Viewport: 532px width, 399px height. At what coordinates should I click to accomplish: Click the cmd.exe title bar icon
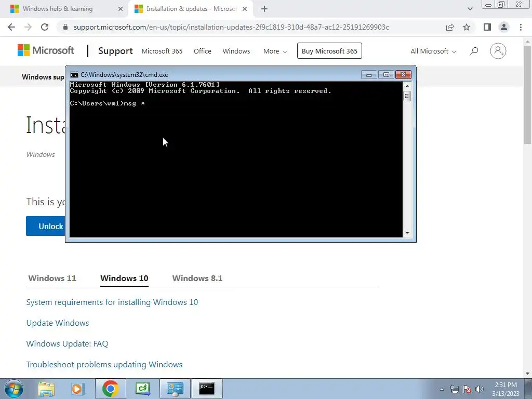(74, 75)
